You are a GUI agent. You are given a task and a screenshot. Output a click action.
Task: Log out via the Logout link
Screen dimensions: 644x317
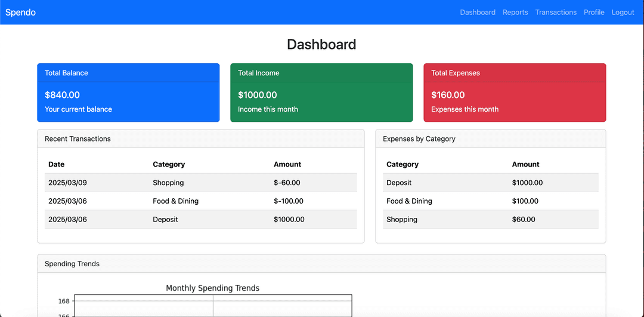point(623,13)
